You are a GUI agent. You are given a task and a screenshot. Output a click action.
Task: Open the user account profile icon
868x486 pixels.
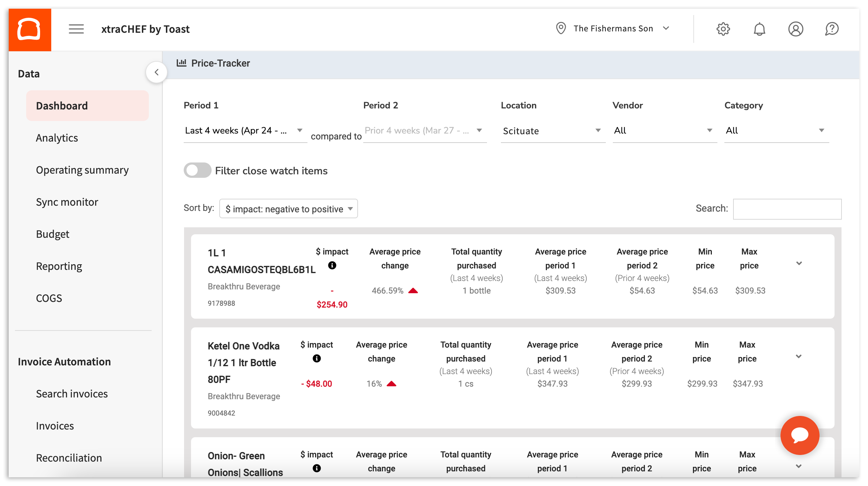pyautogui.click(x=796, y=29)
